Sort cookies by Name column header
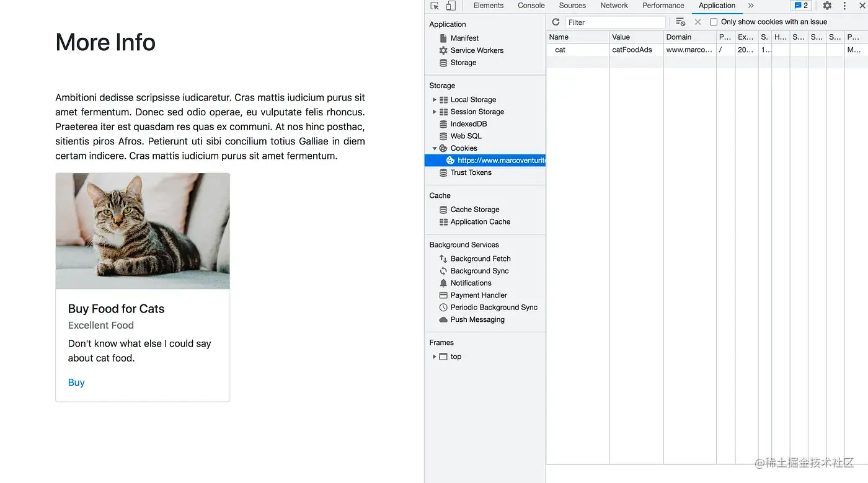Screen dimensions: 868x483 coord(578,37)
